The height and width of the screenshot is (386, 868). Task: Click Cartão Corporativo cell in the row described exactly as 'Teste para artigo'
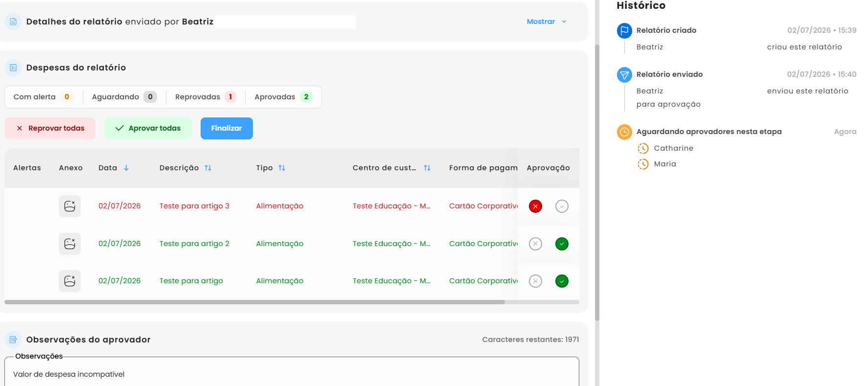coord(483,281)
